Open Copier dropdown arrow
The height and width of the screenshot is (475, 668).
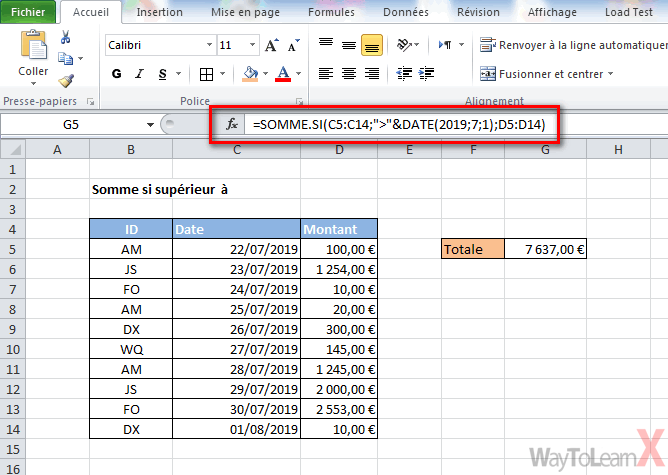coord(81,58)
